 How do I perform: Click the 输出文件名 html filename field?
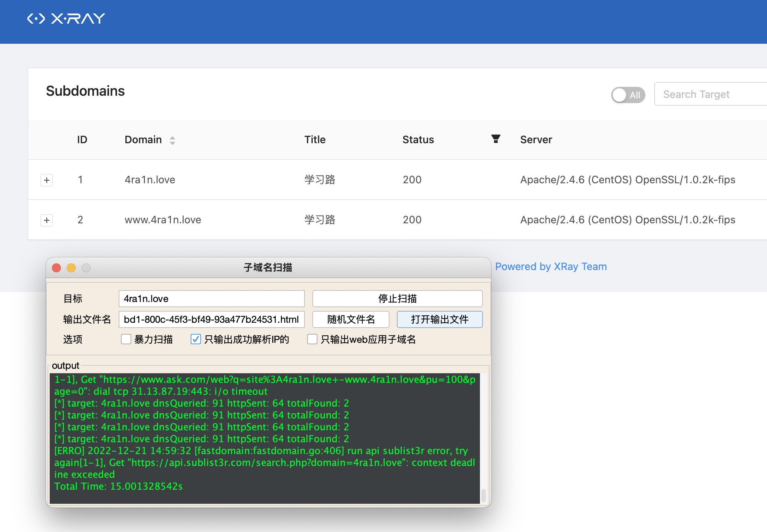[x=211, y=319]
